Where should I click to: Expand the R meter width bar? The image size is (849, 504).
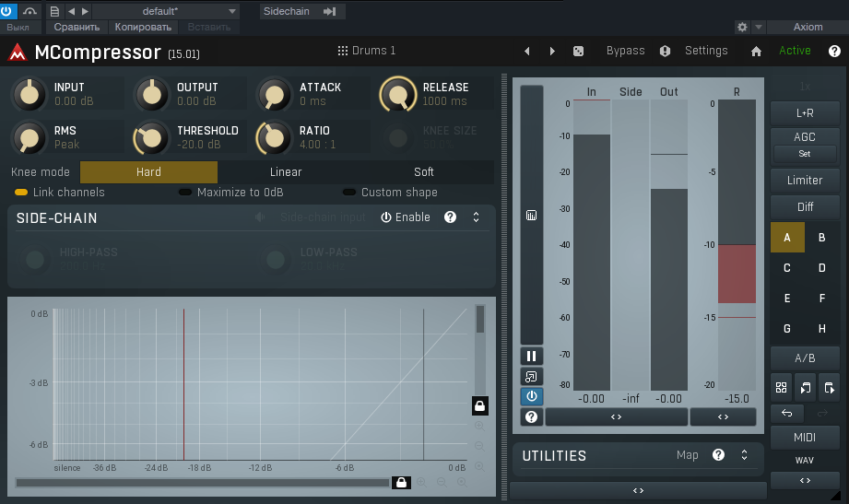[723, 416]
